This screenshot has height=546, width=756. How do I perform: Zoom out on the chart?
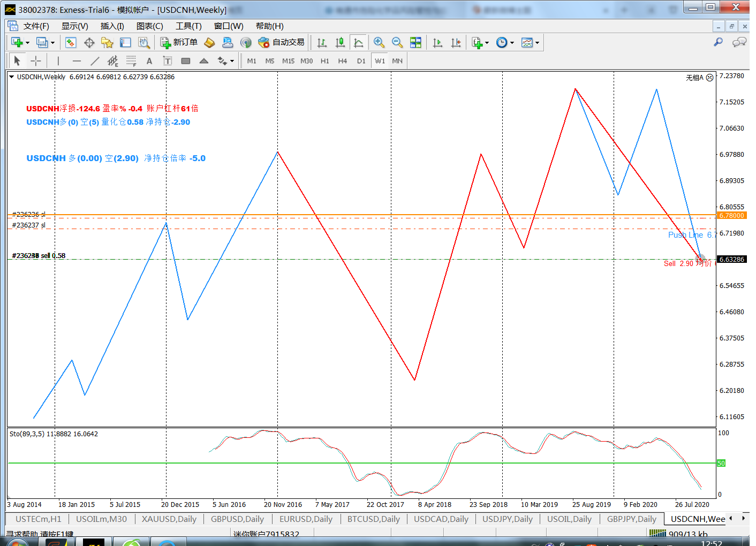click(x=397, y=43)
